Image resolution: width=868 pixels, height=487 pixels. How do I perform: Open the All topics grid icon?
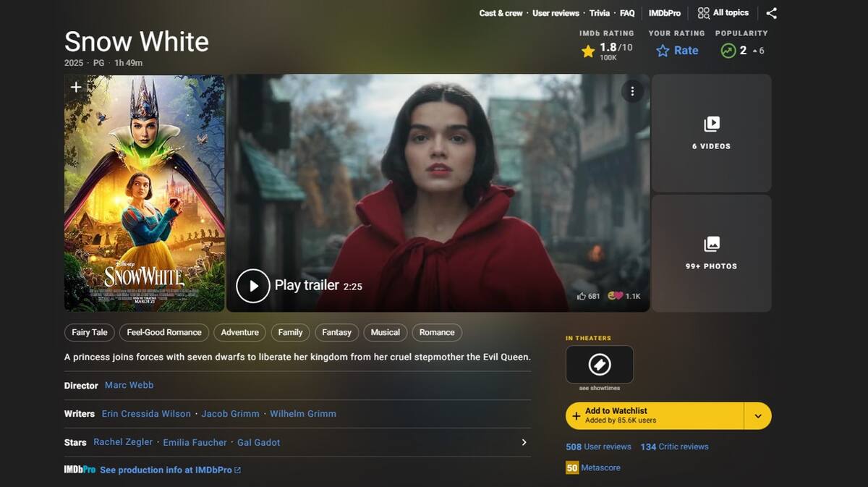[x=703, y=13]
